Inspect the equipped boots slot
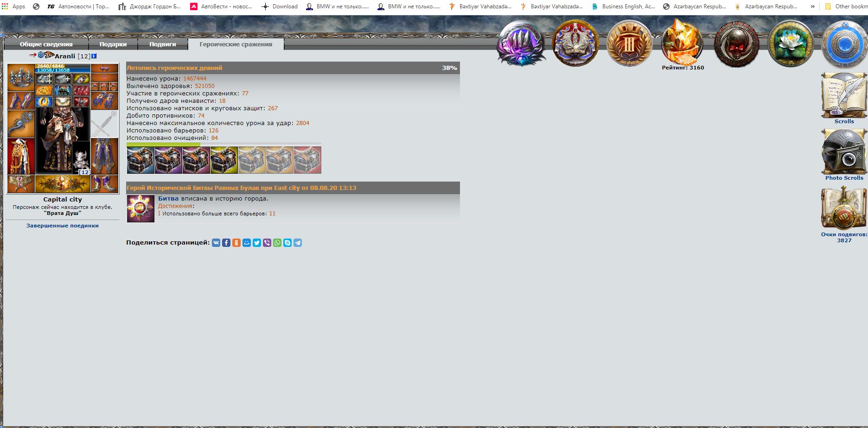This screenshot has height=428, width=868. click(x=104, y=184)
